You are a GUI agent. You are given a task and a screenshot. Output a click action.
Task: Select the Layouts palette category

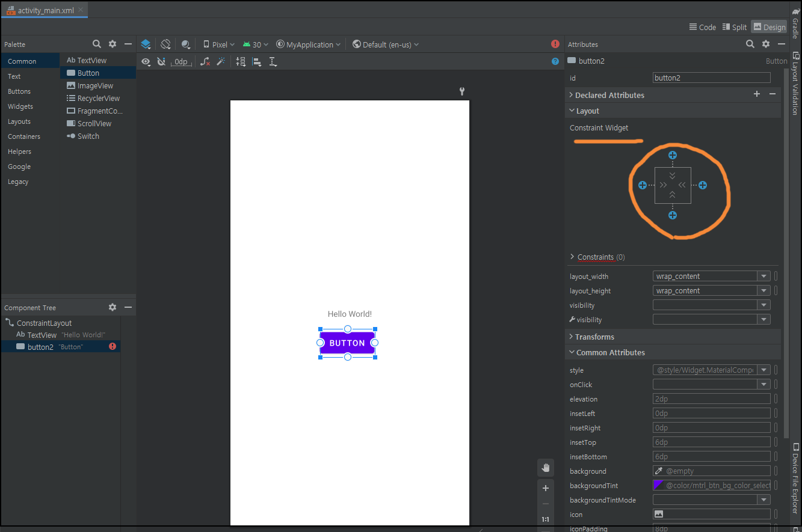[29, 121]
